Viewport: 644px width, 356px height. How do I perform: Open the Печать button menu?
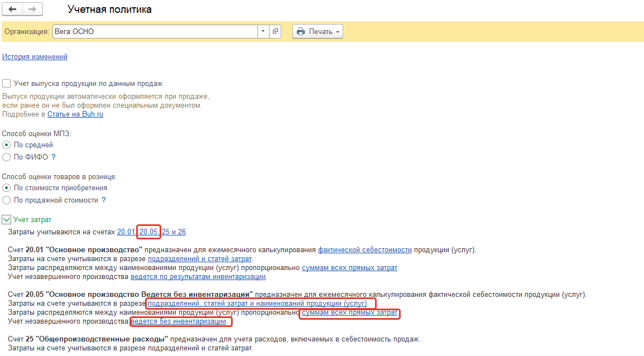318,32
